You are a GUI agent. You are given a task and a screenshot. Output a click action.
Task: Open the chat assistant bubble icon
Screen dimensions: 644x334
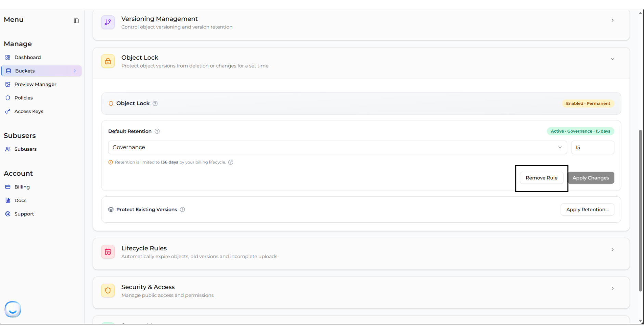pyautogui.click(x=13, y=309)
